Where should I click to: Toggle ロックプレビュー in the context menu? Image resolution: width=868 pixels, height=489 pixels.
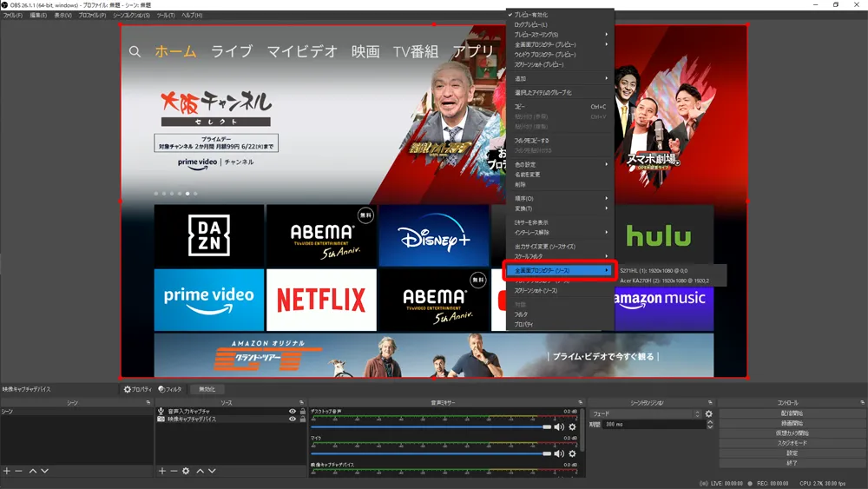[x=560, y=25]
